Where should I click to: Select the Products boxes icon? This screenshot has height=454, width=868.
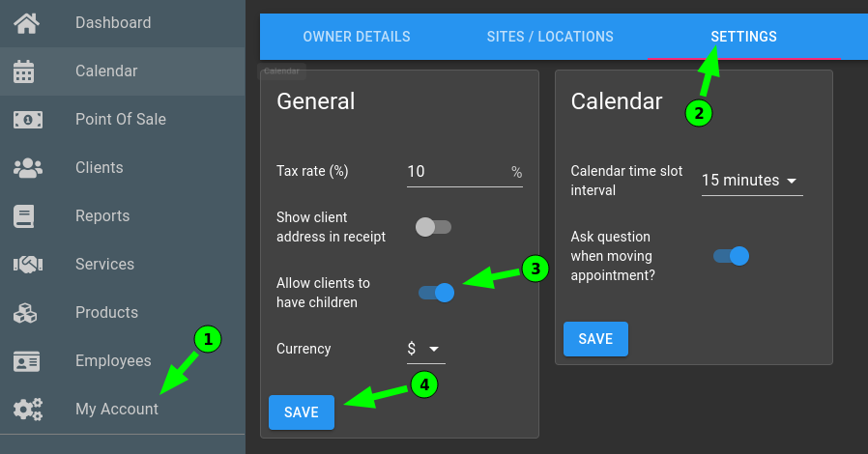point(25,313)
